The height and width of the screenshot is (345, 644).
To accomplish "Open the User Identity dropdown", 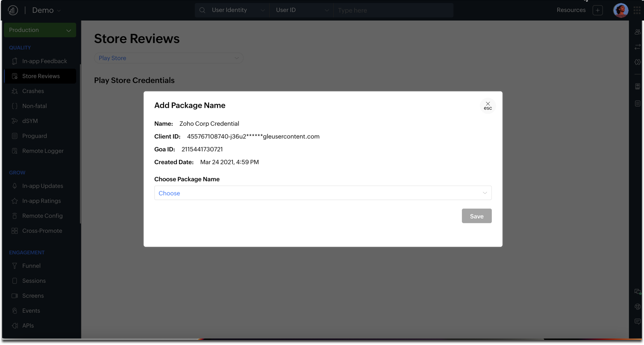I will [238, 10].
